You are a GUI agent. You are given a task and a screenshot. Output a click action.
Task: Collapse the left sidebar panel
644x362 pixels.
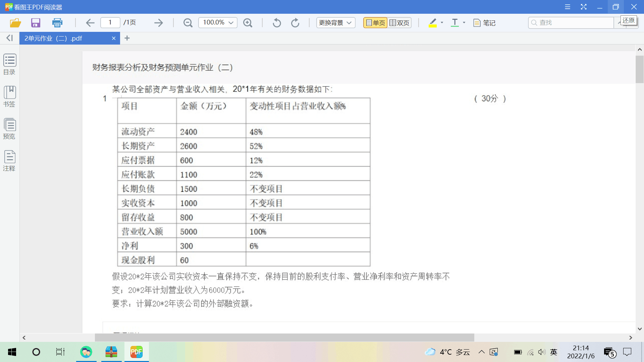(9, 38)
